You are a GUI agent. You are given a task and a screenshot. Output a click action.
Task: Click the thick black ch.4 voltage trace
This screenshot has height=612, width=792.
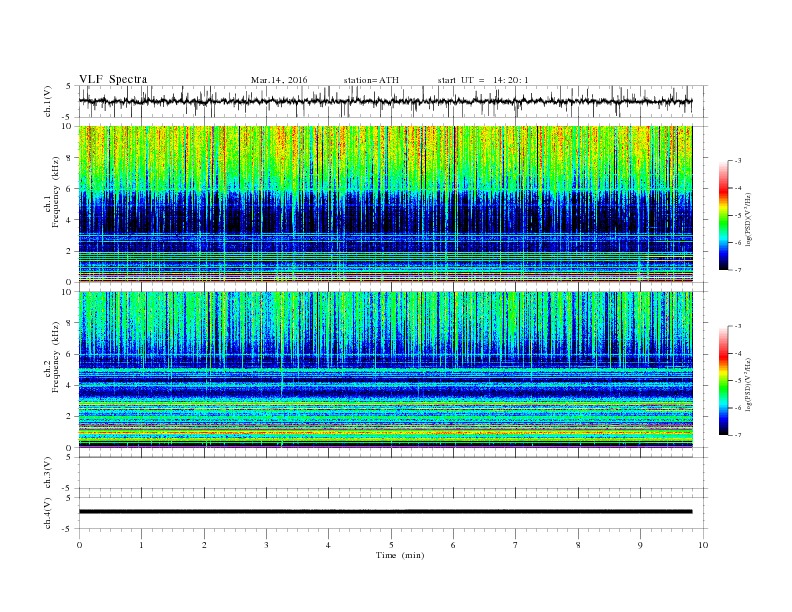[385, 512]
